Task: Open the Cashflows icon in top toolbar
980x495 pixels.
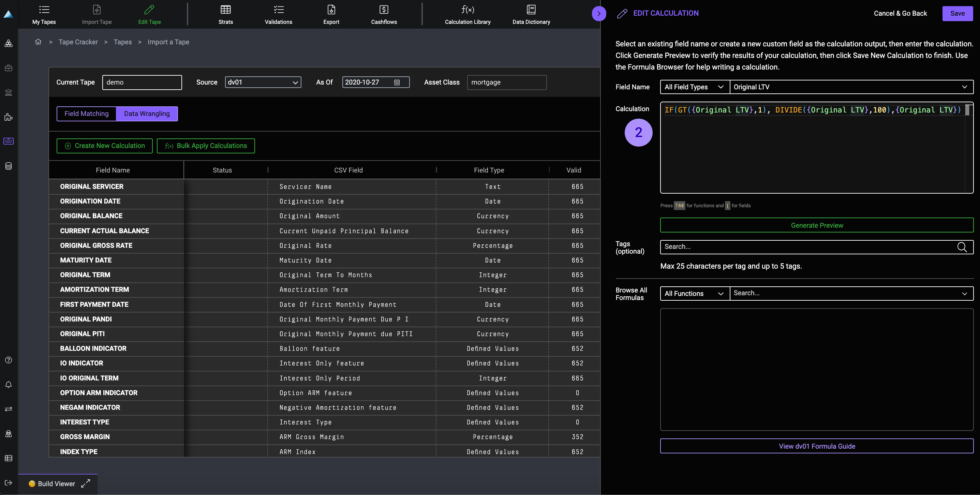Action: click(384, 10)
